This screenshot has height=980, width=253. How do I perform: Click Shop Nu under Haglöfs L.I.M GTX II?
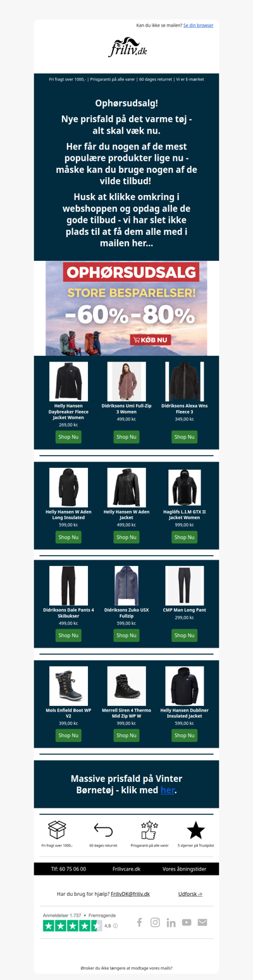click(185, 537)
